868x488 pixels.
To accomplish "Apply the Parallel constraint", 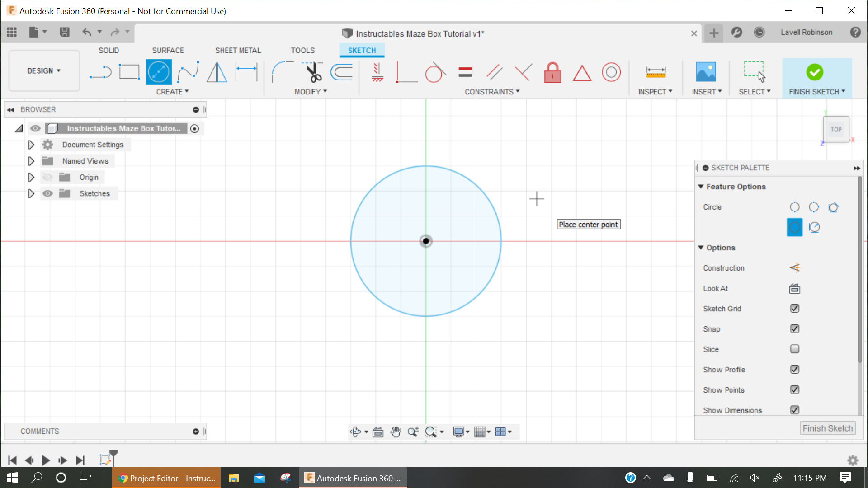I will click(494, 72).
